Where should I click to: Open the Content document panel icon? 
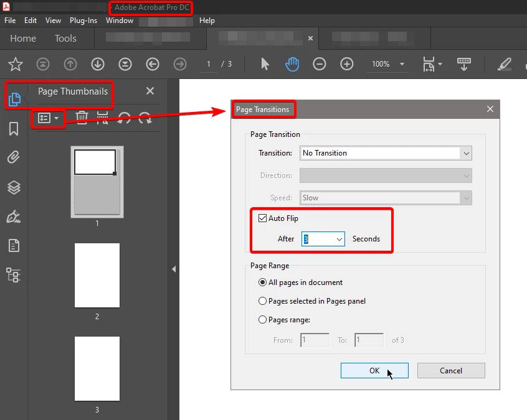[14, 245]
